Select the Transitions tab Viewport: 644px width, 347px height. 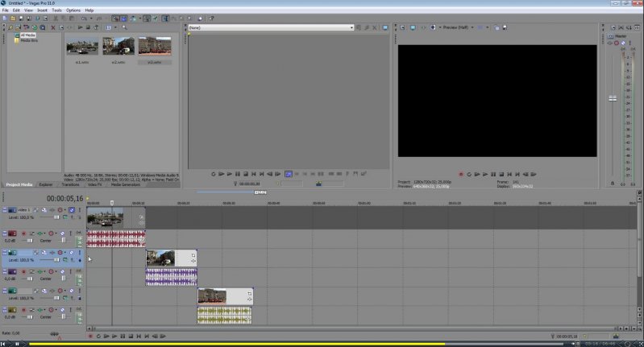click(70, 184)
